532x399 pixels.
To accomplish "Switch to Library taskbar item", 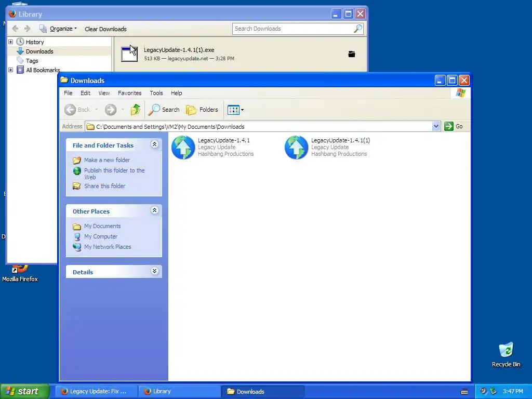I will pyautogui.click(x=179, y=392).
